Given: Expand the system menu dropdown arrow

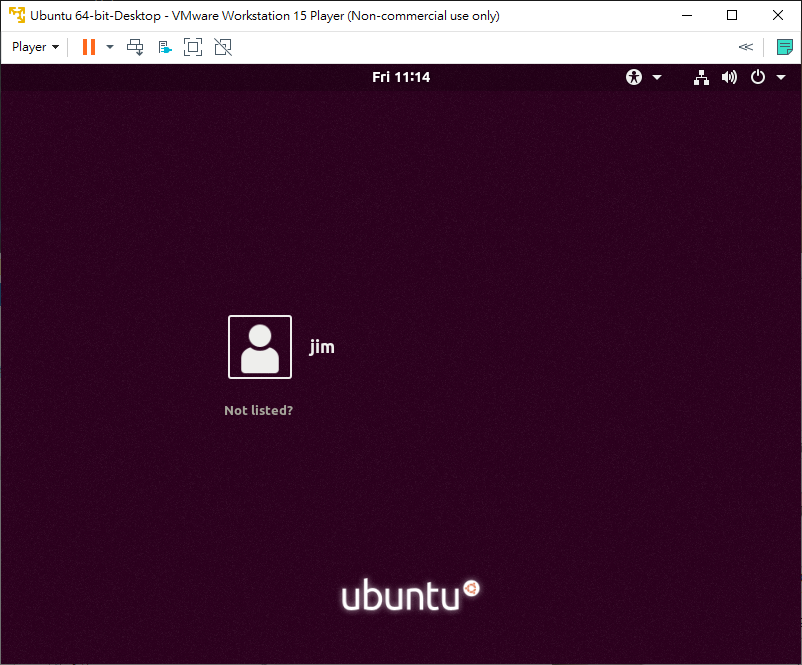Looking at the screenshot, I should pos(781,78).
